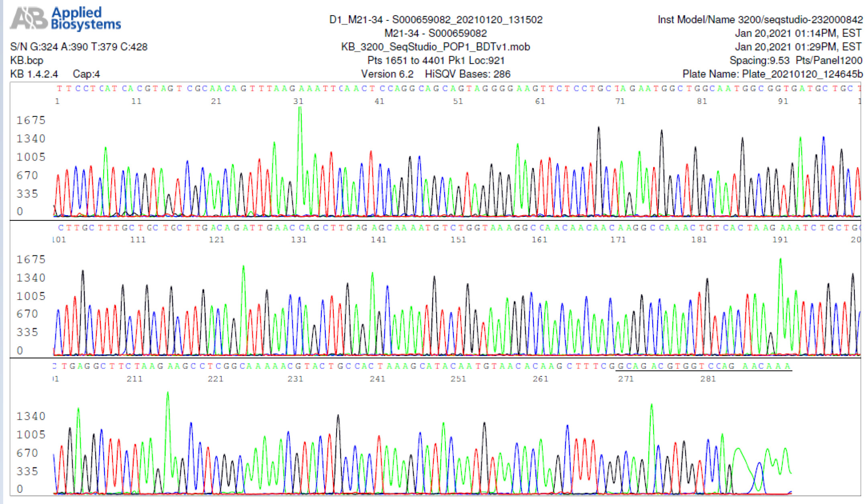Click the Applied Biosystems logo

click(x=65, y=19)
